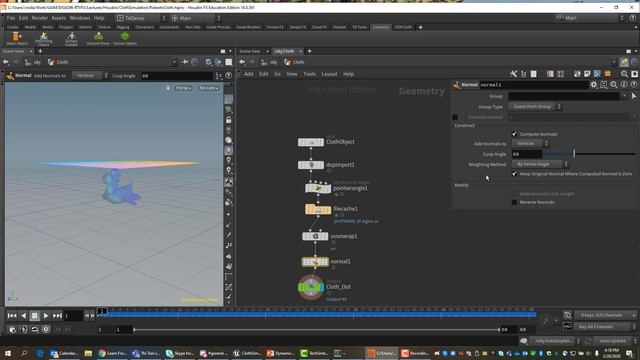The height and width of the screenshot is (360, 640).
Task: Click viewport Persp camera menu button
Action: coord(184,88)
